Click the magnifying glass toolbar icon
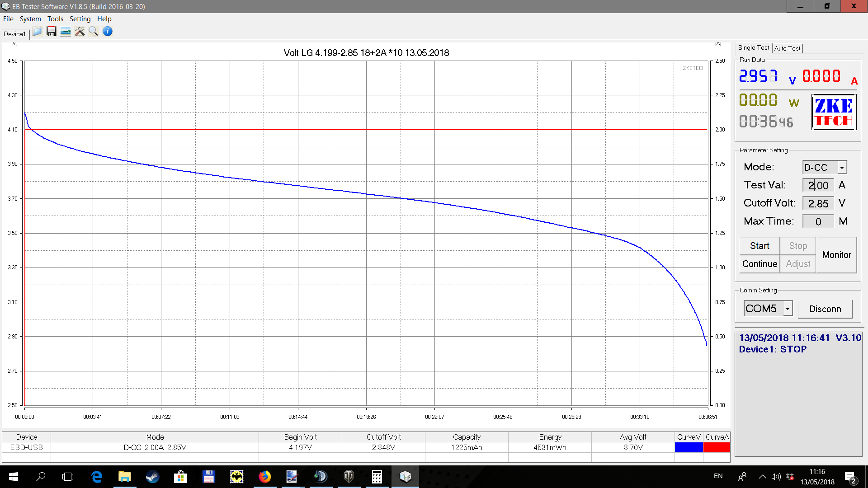The width and height of the screenshot is (868, 488). [x=94, y=32]
